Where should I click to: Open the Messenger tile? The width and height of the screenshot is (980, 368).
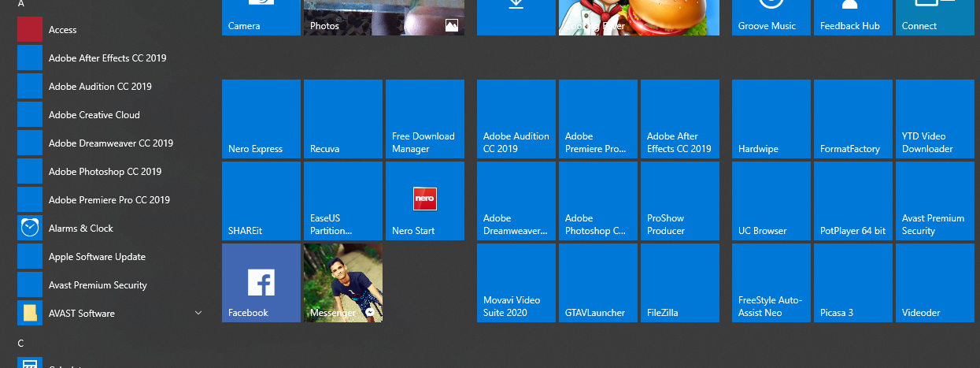click(343, 283)
